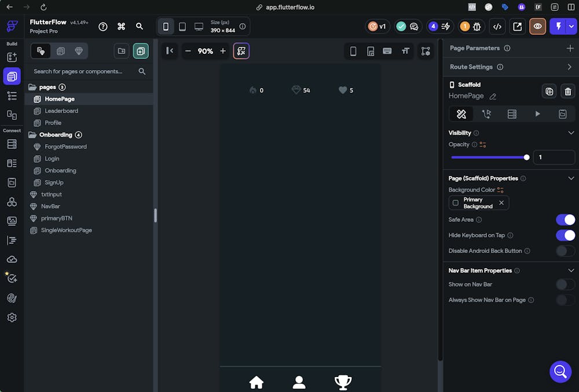The image size is (579, 392).
Task: Disable the Safe Area toggle
Action: click(x=565, y=219)
